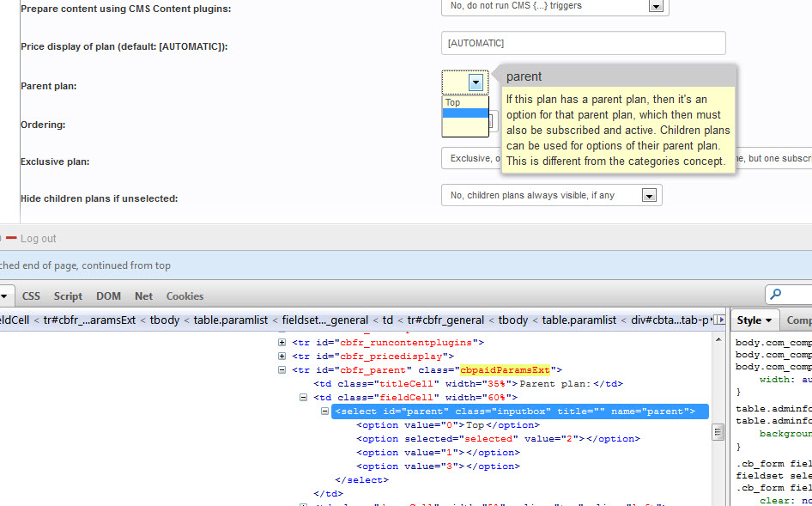Click the Firebug search box
The width and height of the screenshot is (812, 506).
click(x=789, y=295)
